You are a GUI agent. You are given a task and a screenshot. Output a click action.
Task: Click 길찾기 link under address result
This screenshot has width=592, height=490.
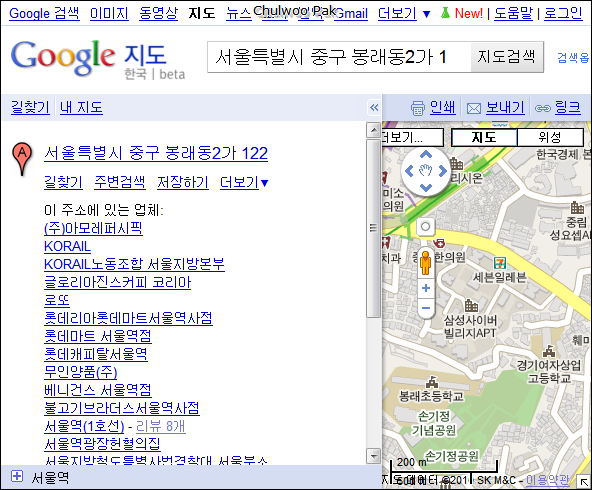(x=63, y=183)
